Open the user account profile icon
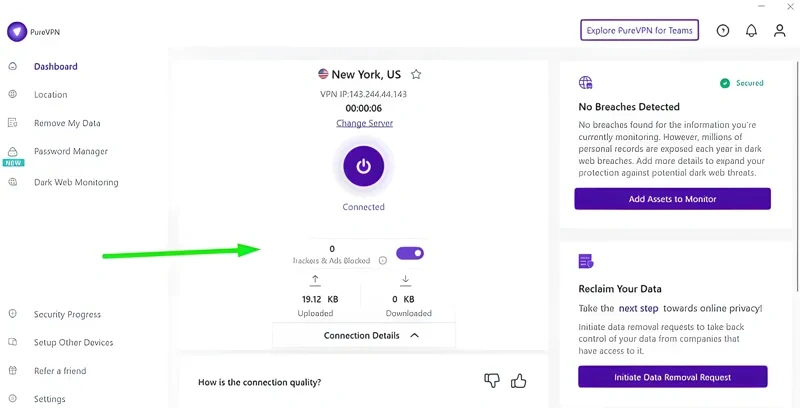 click(x=779, y=31)
